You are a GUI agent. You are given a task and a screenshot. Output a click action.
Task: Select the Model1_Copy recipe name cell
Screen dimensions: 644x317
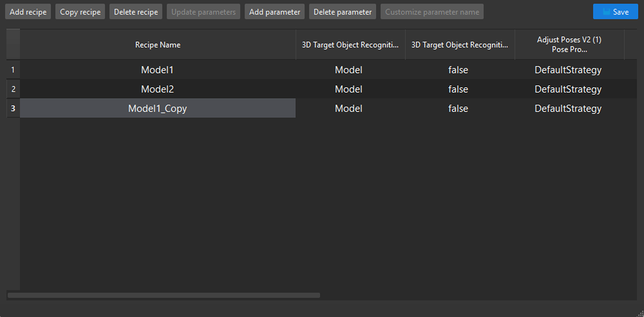tap(157, 108)
